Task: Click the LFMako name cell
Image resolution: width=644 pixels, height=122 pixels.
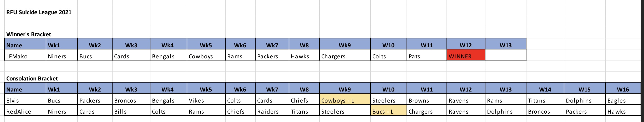Action: tap(25, 55)
